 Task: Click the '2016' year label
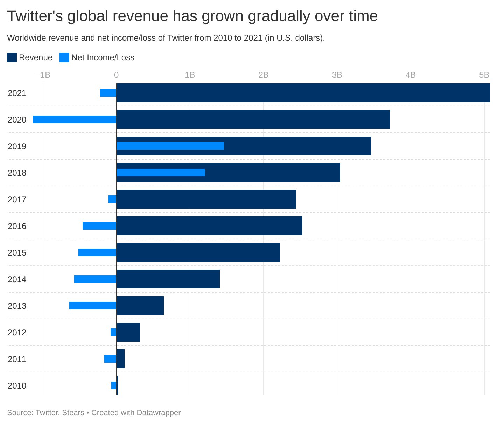[x=17, y=226]
